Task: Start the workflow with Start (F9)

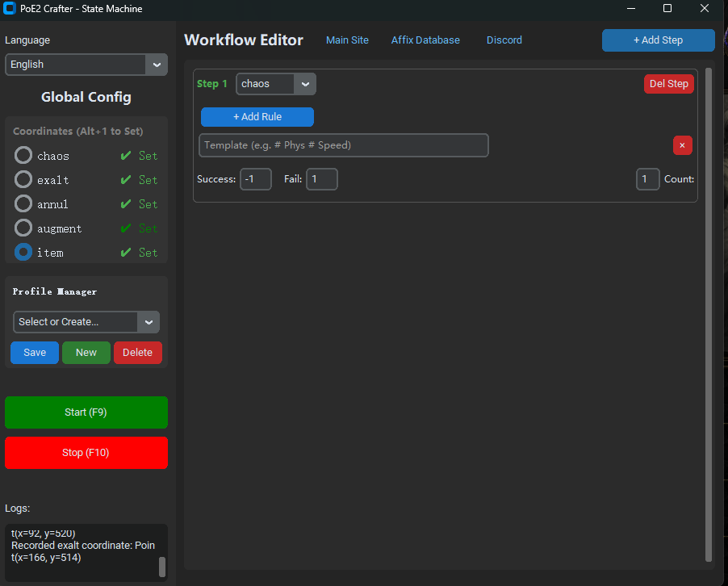Action: (86, 412)
